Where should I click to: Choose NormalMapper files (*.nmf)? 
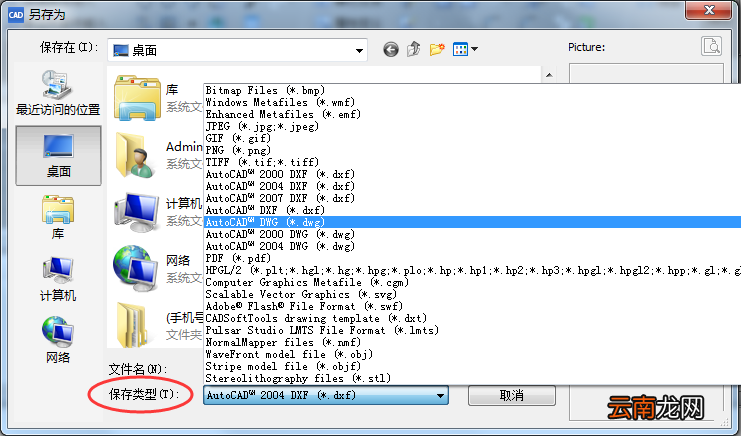(x=472, y=342)
